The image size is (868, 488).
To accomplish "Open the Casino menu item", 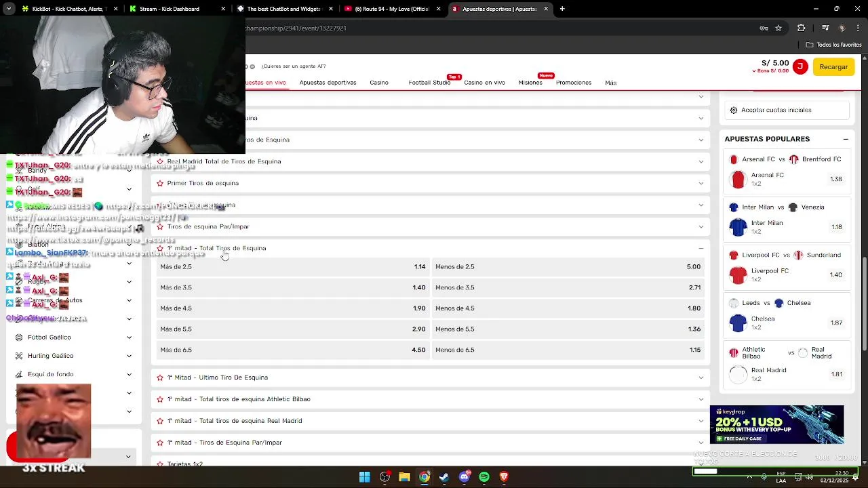I will tap(379, 83).
